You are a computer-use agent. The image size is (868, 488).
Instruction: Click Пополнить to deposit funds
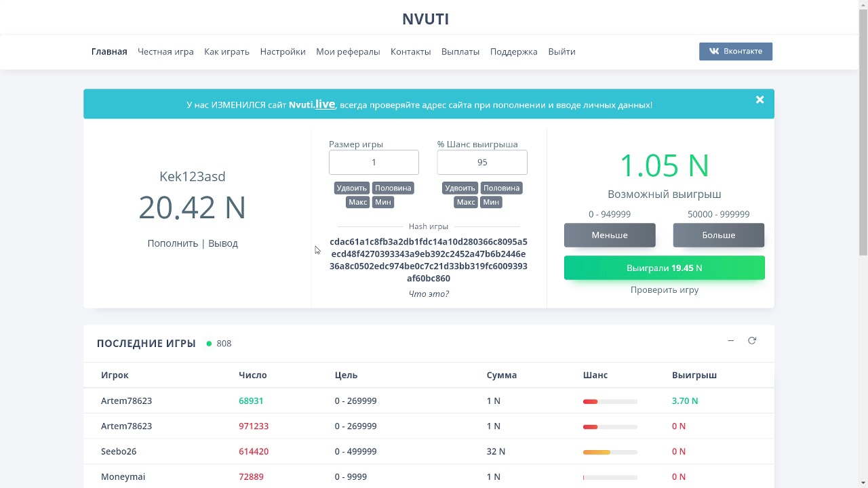172,243
